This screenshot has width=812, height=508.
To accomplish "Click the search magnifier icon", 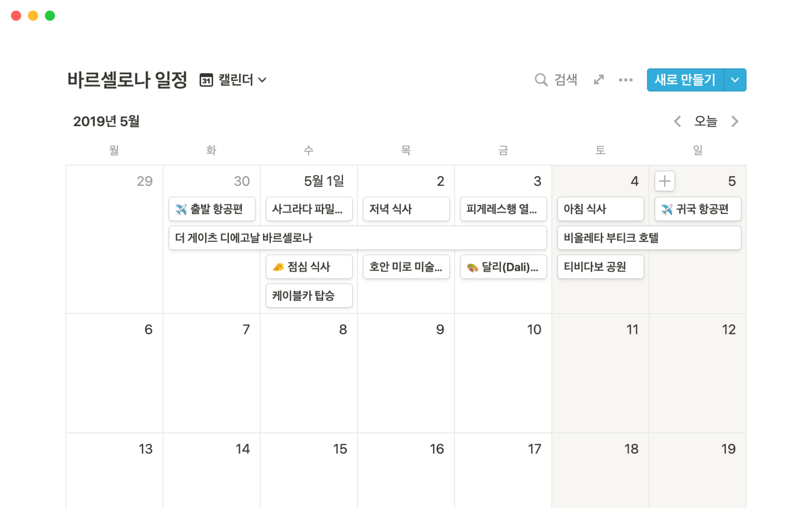I will coord(541,80).
